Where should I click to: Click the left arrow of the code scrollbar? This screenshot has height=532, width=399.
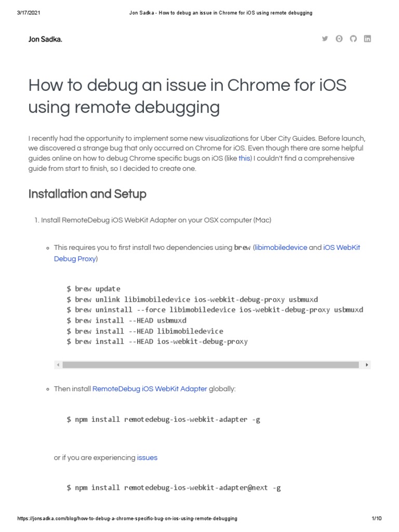pyautogui.click(x=58, y=365)
